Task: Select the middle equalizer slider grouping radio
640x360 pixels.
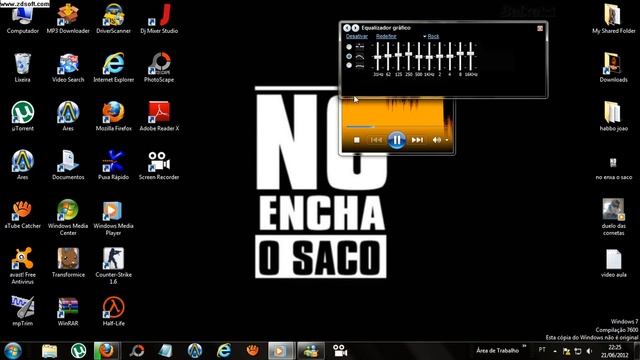Action: (349, 56)
